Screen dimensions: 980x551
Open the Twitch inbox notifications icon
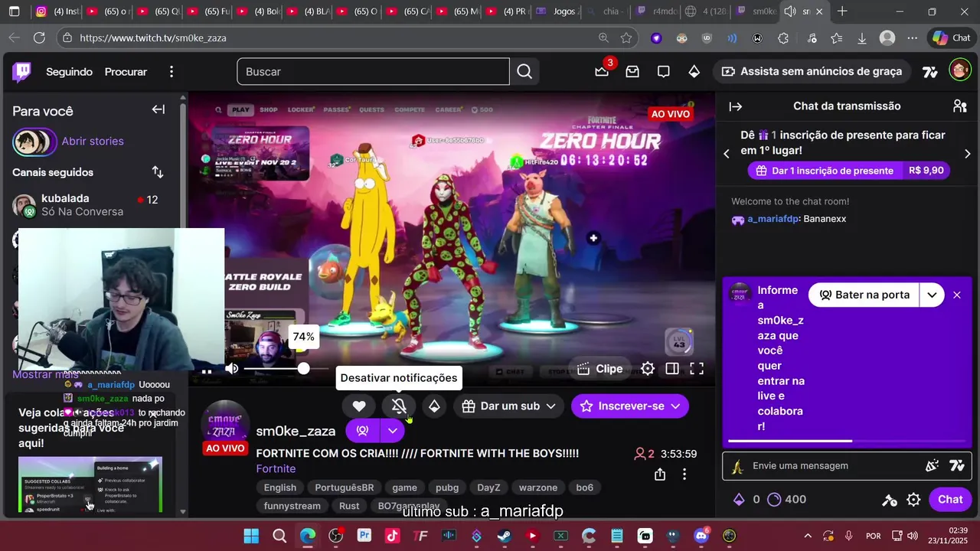(x=632, y=71)
